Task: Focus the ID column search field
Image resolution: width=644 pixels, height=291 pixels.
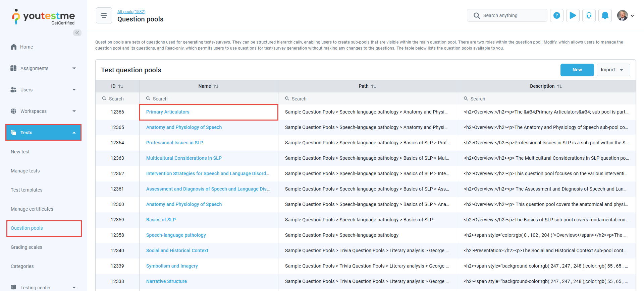Action: 117,99
